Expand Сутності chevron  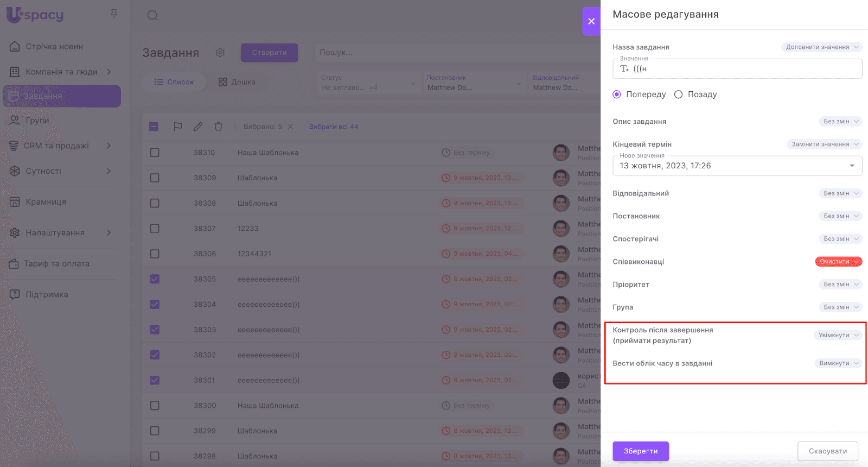(108, 171)
